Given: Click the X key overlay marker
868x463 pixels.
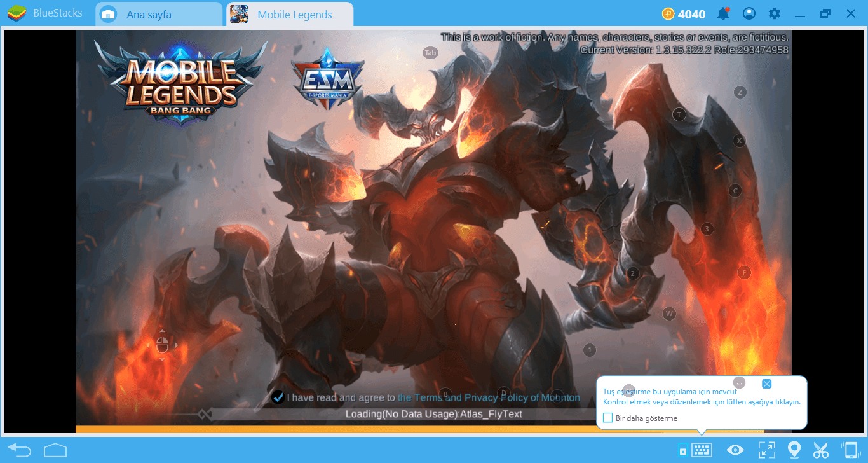Looking at the screenshot, I should coord(739,141).
